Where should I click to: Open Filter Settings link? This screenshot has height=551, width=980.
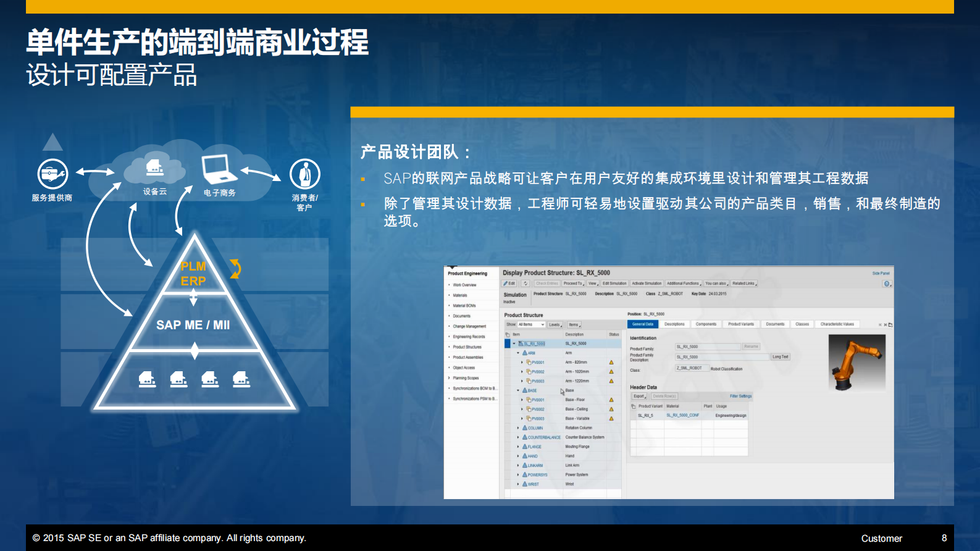point(740,396)
